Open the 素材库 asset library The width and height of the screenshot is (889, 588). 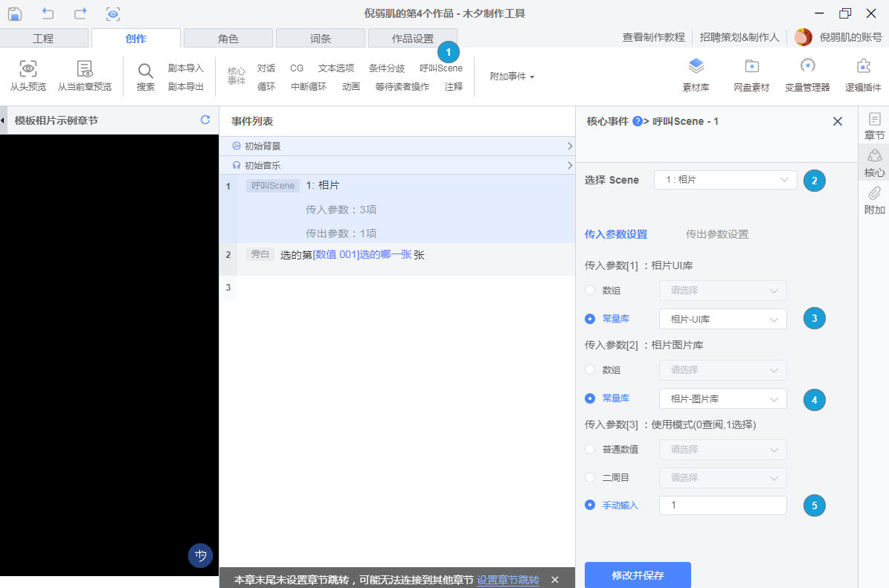696,75
